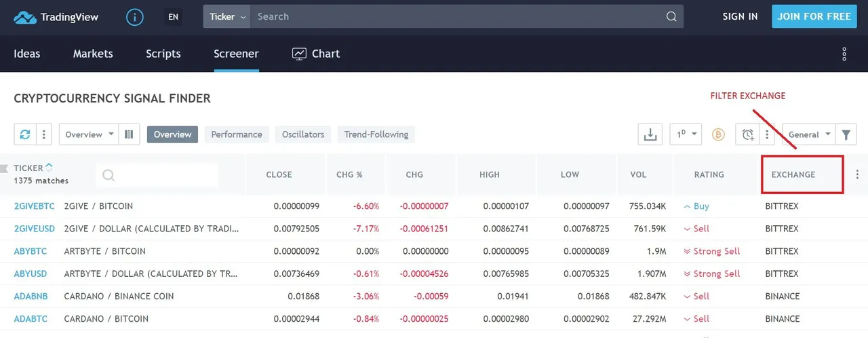Sort by the CLOSE column header
The width and height of the screenshot is (868, 338).
[279, 174]
